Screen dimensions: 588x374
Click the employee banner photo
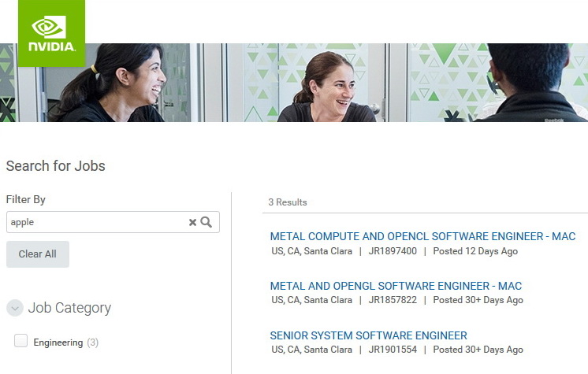click(x=294, y=83)
